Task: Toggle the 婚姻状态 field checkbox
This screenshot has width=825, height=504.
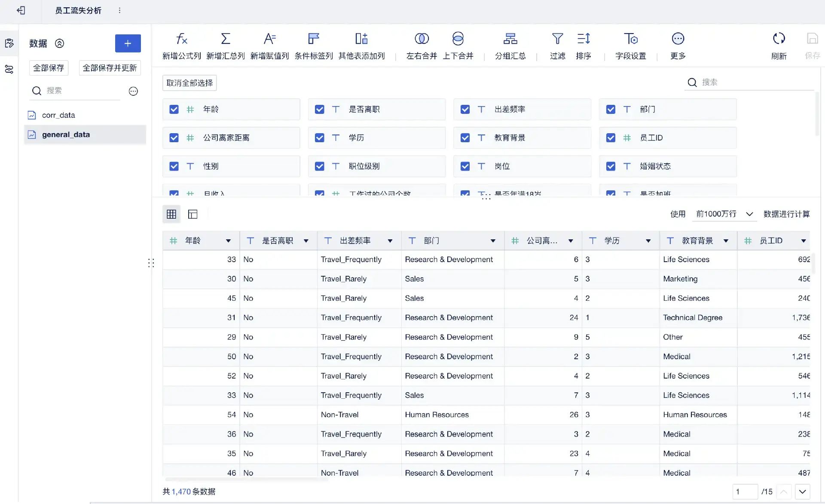Action: (x=611, y=166)
